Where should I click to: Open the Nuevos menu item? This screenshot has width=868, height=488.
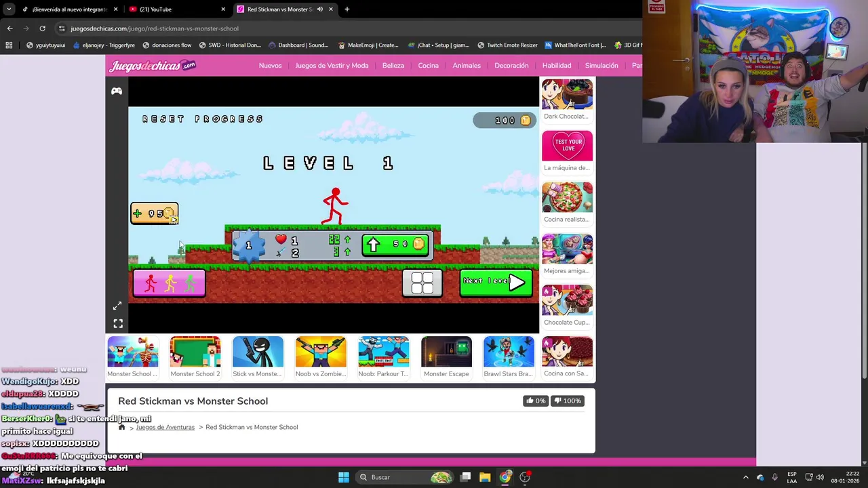click(270, 66)
